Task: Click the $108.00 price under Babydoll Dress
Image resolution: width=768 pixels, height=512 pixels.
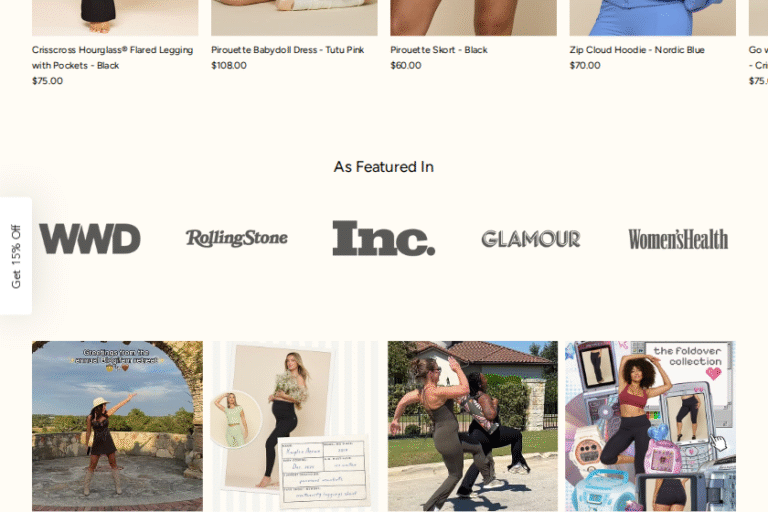Action: point(229,65)
